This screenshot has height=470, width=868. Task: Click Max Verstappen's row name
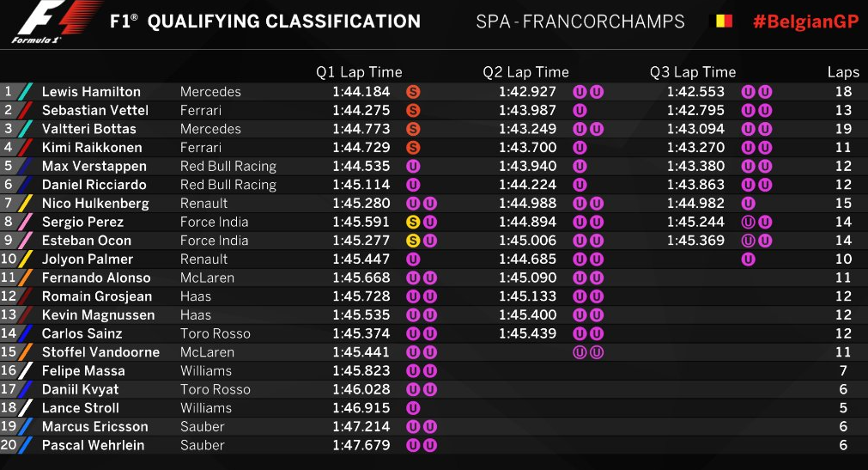(94, 167)
